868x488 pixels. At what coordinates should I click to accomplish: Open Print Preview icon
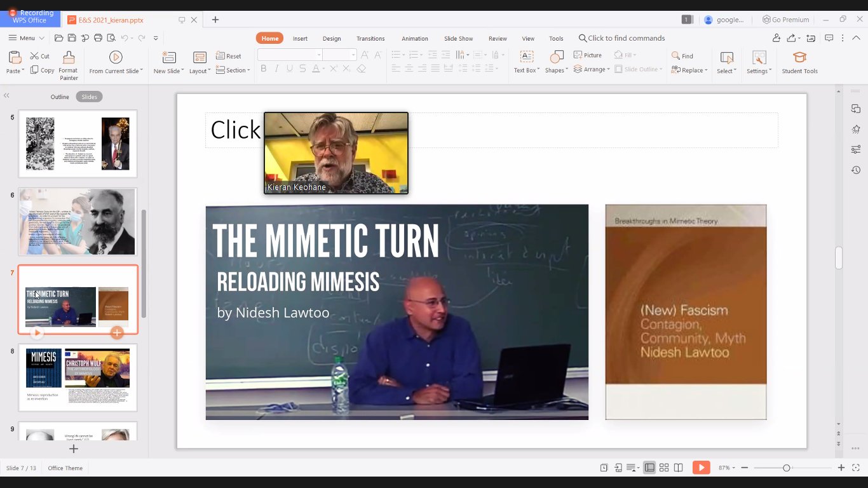[x=111, y=38]
